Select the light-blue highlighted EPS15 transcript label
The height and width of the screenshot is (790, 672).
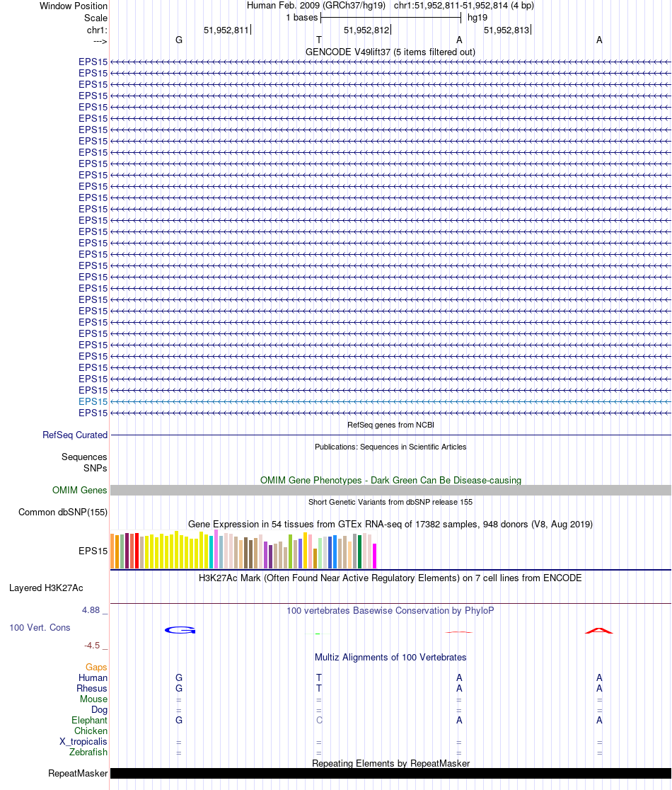click(x=93, y=401)
